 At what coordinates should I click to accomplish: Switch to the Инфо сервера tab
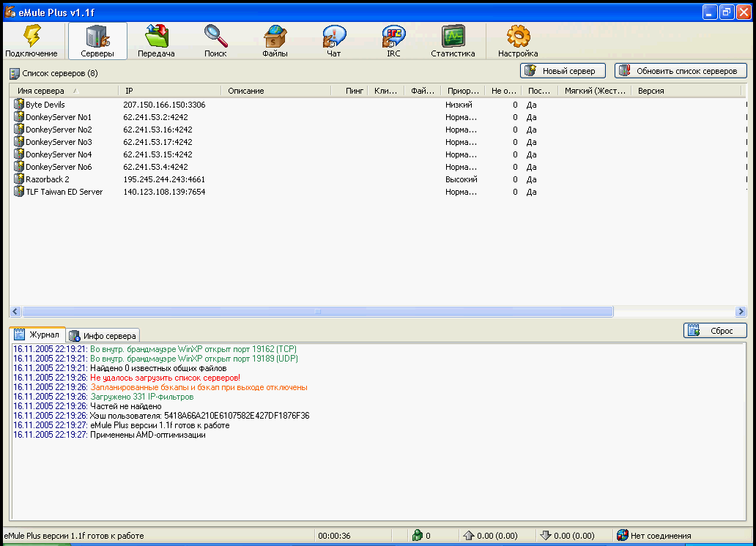[103, 336]
